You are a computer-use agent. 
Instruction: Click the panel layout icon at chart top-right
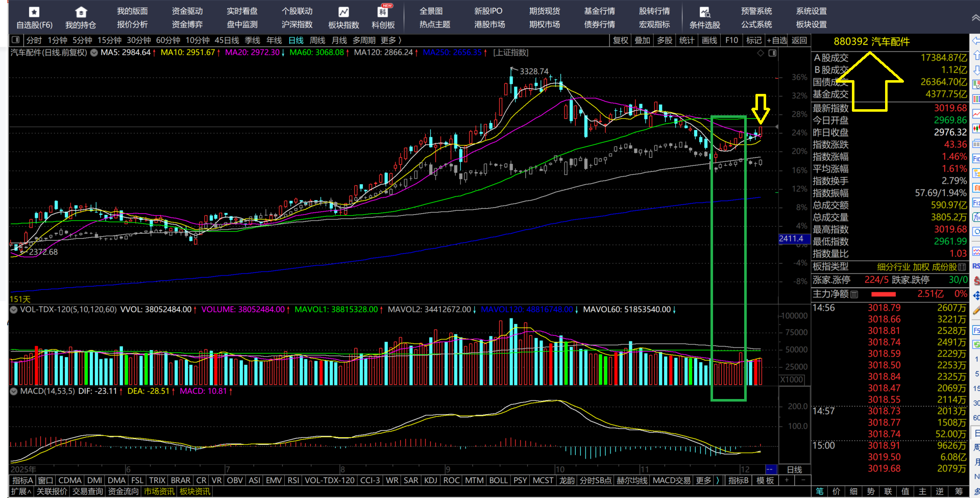(772, 53)
